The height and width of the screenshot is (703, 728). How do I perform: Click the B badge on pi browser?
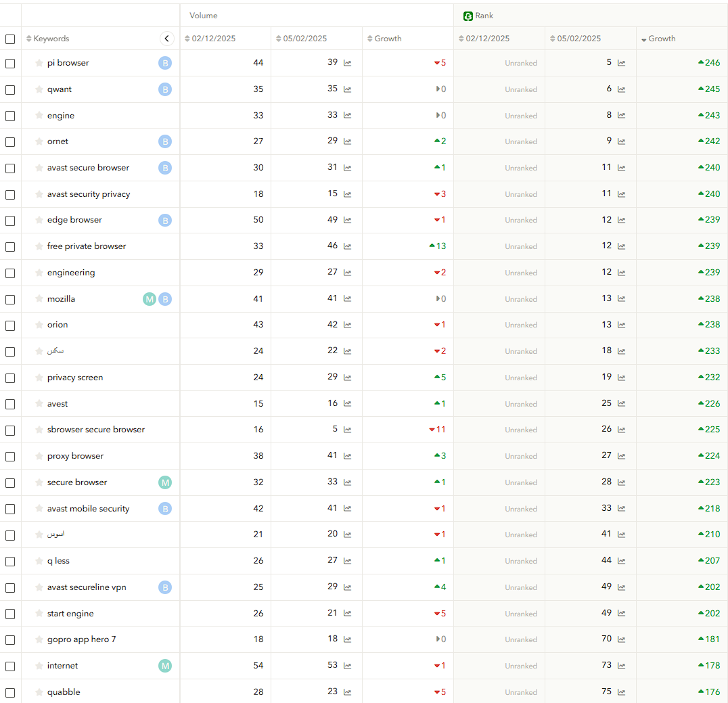[x=165, y=63]
